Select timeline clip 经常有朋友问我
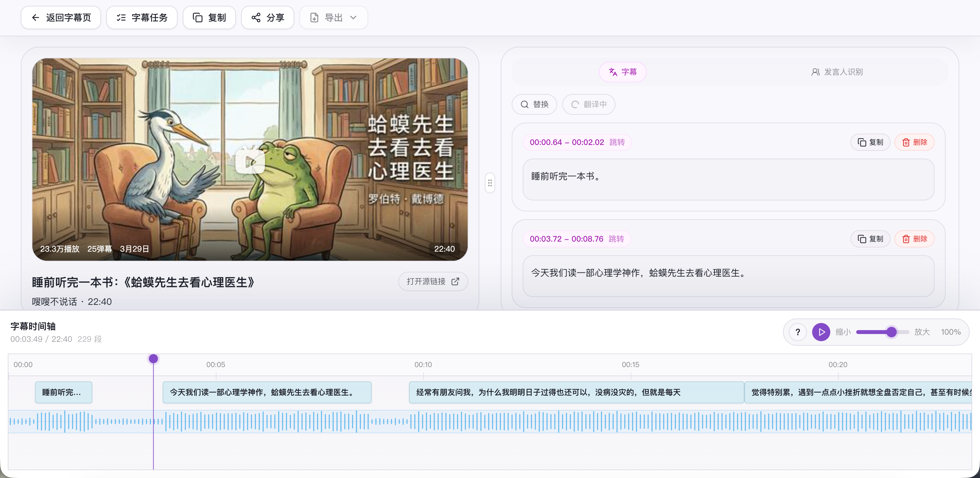980x478 pixels. 576,392
